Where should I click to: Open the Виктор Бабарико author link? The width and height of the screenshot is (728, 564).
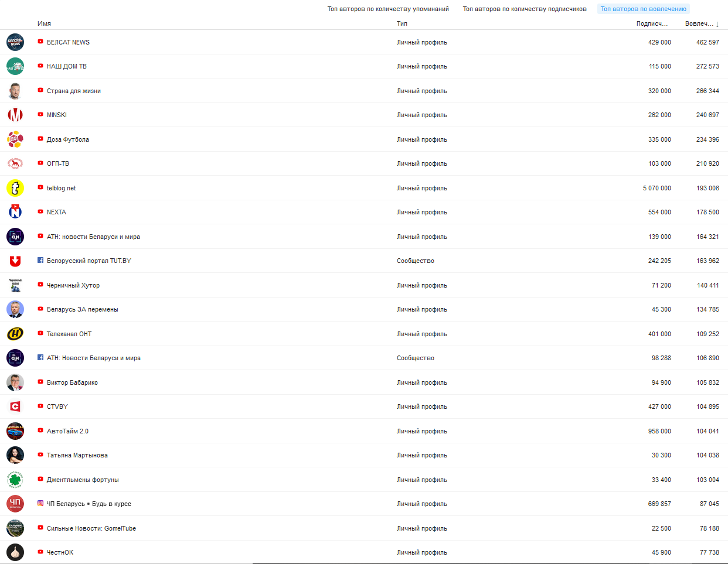pyautogui.click(x=72, y=382)
